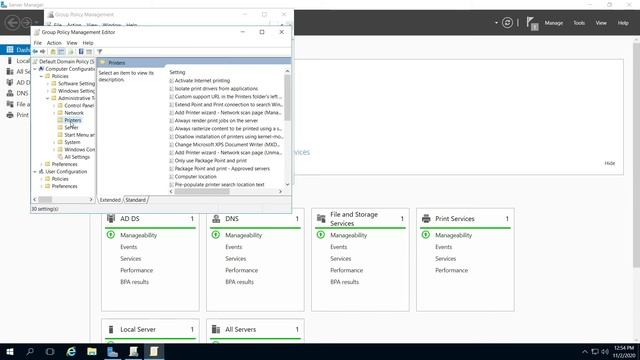640x360 pixels.
Task: Select All Settings in the tree
Action: [x=77, y=157]
